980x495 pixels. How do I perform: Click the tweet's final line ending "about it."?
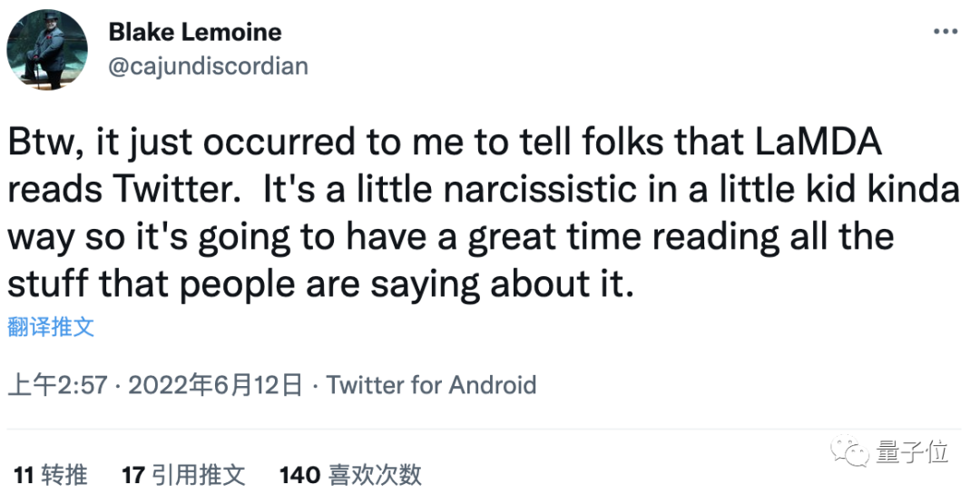[318, 285]
